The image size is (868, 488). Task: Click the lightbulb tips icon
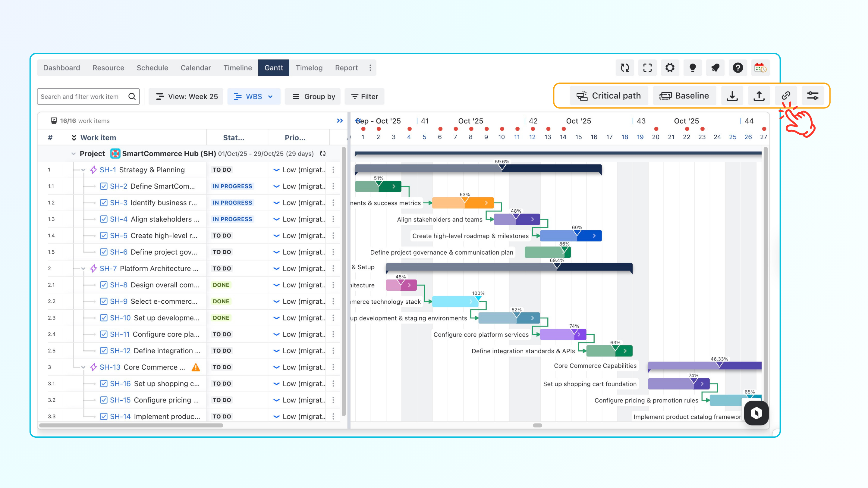(693, 68)
